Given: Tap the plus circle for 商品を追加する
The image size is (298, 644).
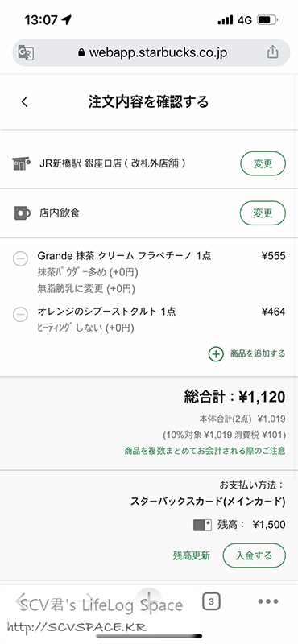Looking at the screenshot, I should point(216,354).
